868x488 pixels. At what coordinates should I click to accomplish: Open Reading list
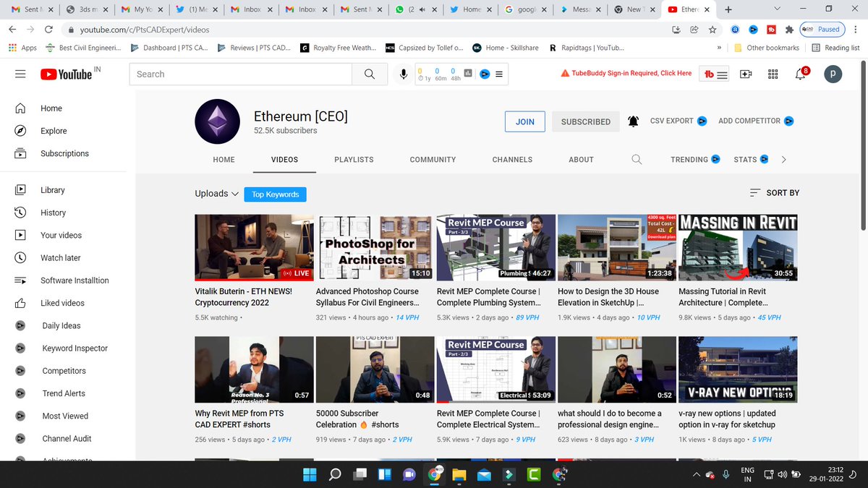836,48
